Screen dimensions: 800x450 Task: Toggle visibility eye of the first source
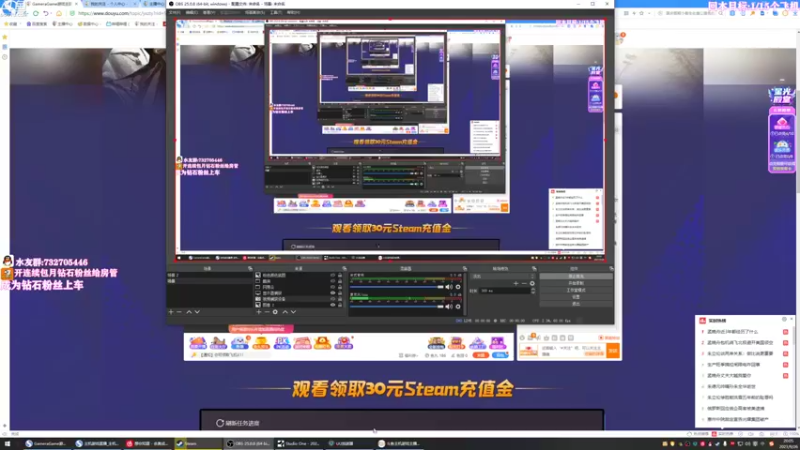coord(333,275)
